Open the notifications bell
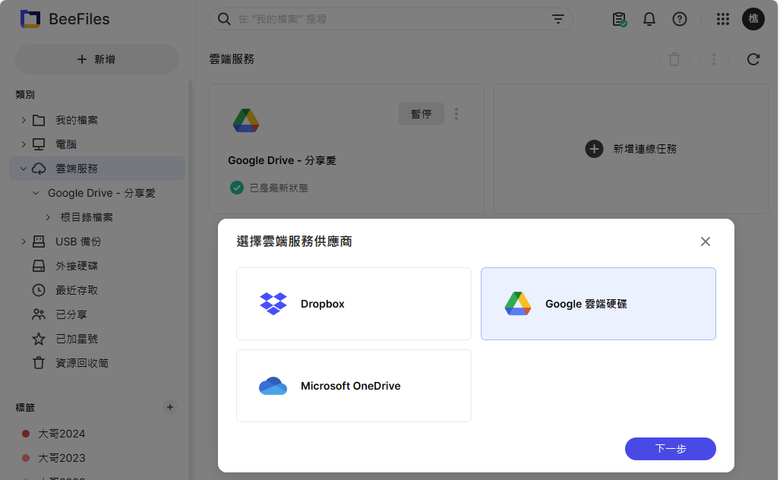This screenshot has width=780, height=480. pos(649,19)
